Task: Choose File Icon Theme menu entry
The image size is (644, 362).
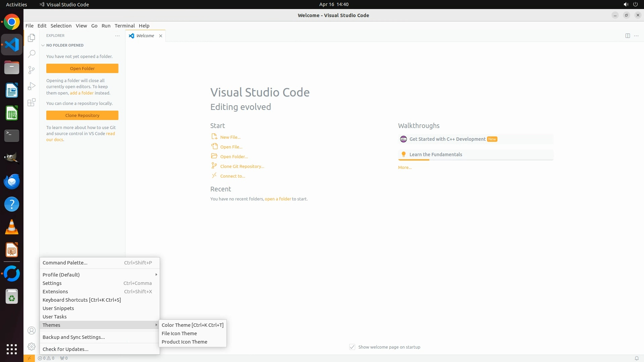Action: pos(179,334)
